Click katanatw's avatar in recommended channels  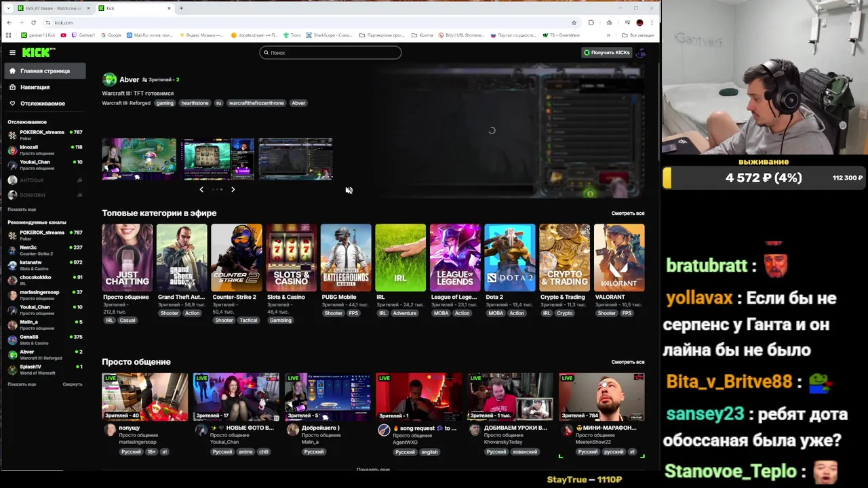(12, 265)
